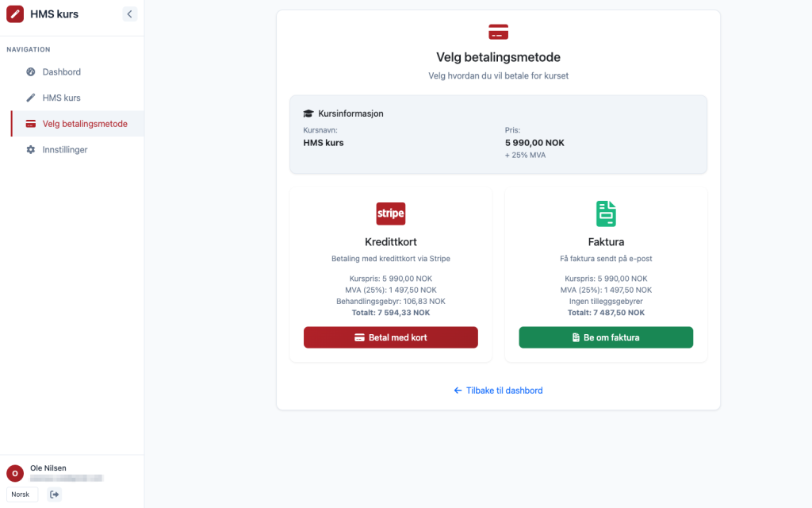Viewport: 812px width, 508px height.
Task: Click the pencil icon beside HMS kurs
Action: (x=31, y=98)
